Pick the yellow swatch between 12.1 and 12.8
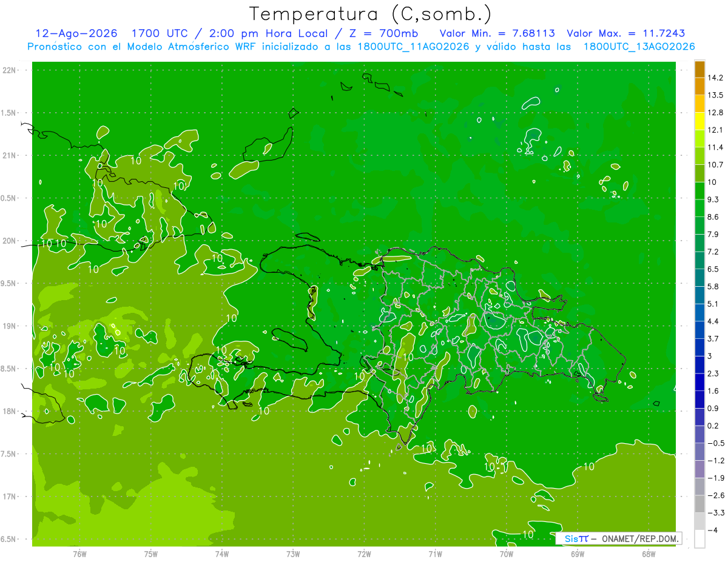This screenshot has width=728, height=562. (699, 121)
